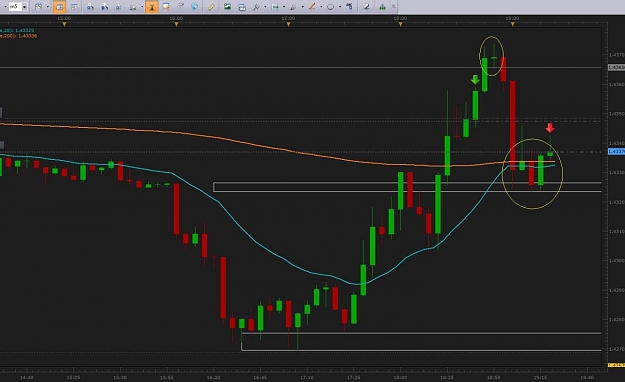
Task: Click the orange 200-period indicator label 1.43336
Action: tap(18, 36)
